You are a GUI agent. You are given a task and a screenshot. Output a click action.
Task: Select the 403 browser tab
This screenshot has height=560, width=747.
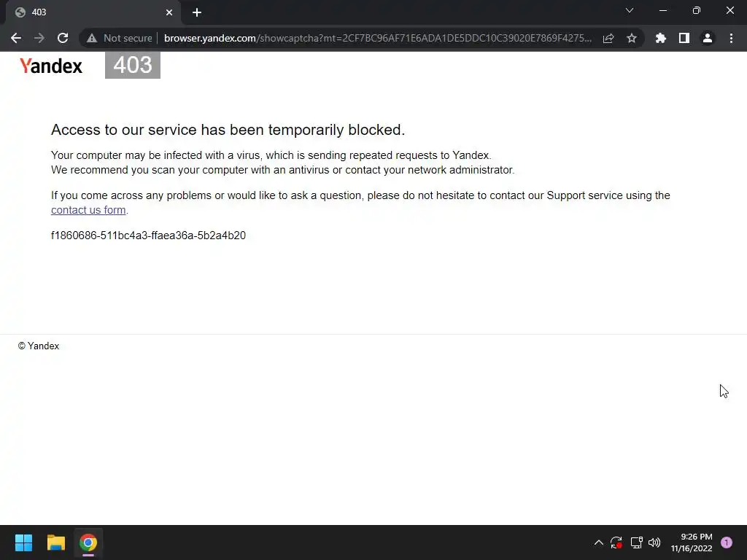point(93,12)
